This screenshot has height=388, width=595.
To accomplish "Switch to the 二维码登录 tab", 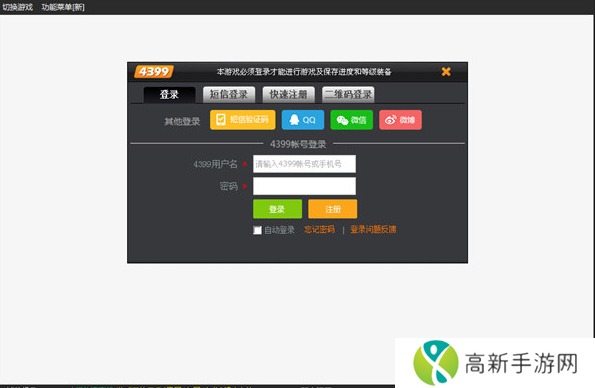I will pos(348,95).
